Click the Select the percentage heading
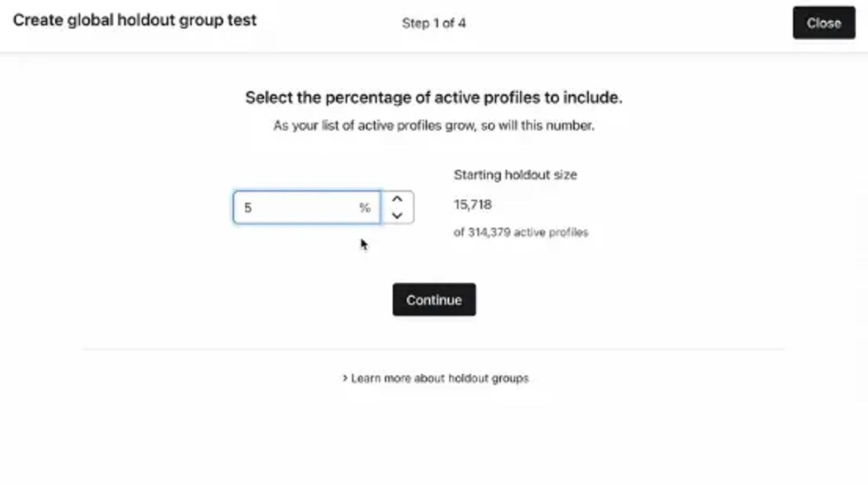 434,98
